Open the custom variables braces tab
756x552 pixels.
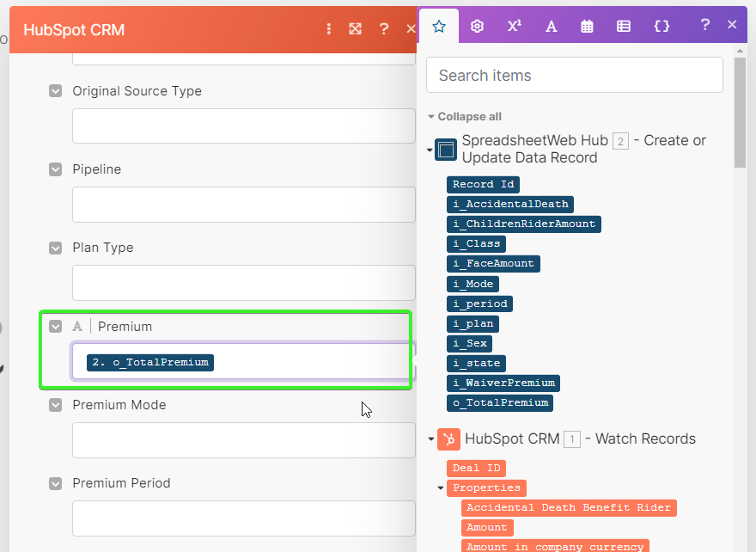[661, 26]
